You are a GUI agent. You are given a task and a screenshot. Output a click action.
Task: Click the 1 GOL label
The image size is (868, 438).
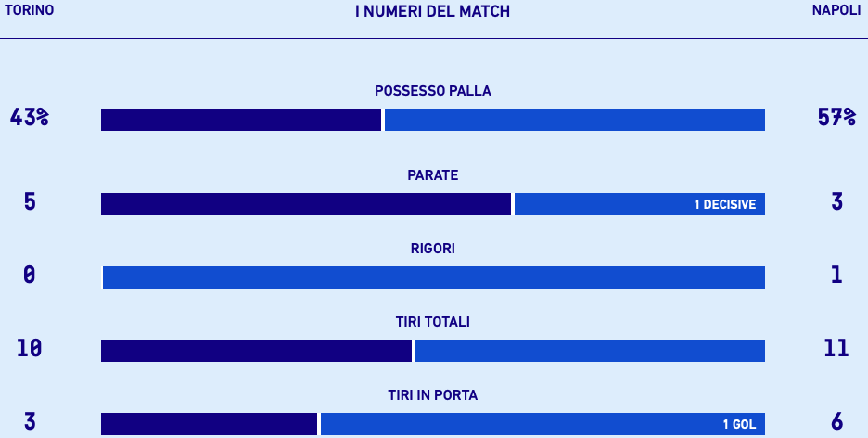(739, 425)
